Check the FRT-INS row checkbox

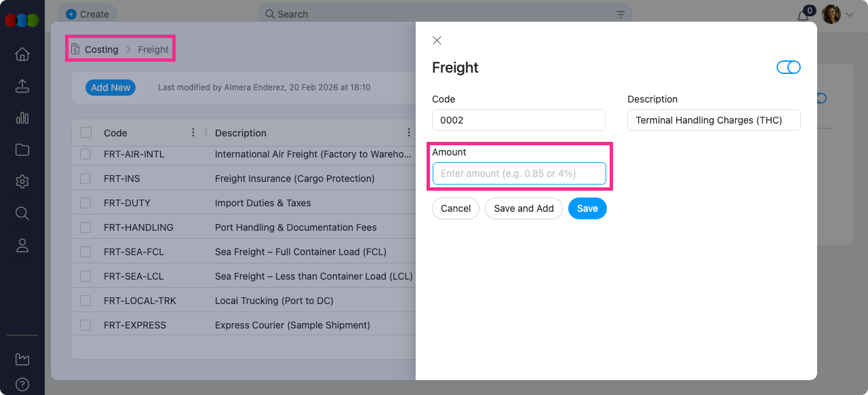pos(85,178)
